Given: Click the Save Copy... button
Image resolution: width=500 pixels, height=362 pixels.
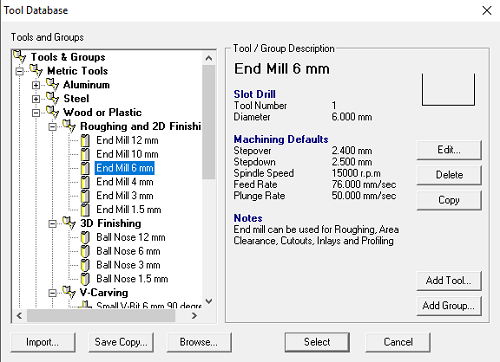Looking at the screenshot, I should (x=121, y=342).
